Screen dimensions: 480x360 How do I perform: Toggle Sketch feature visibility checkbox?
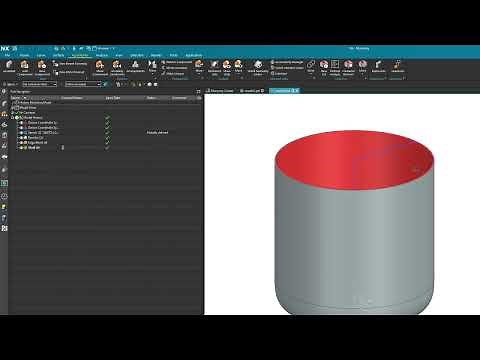[x=21, y=133]
